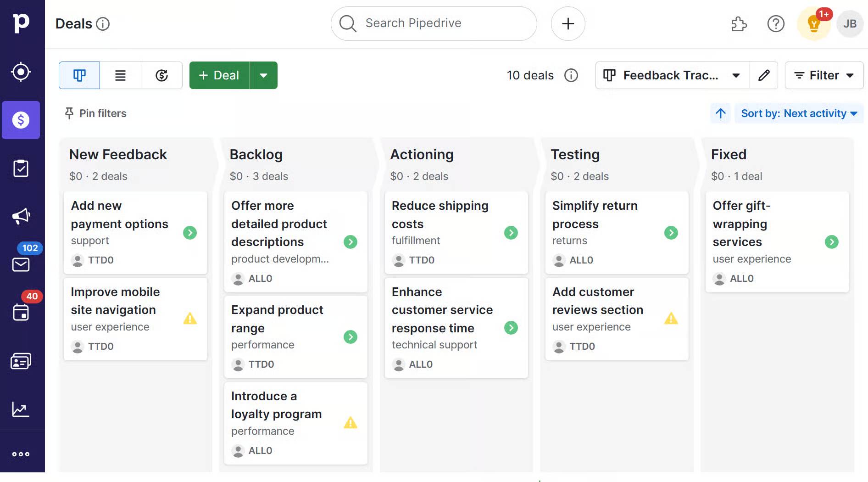The height and width of the screenshot is (482, 868).
Task: Open the marketplace puzzle piece icon
Action: pyautogui.click(x=739, y=24)
